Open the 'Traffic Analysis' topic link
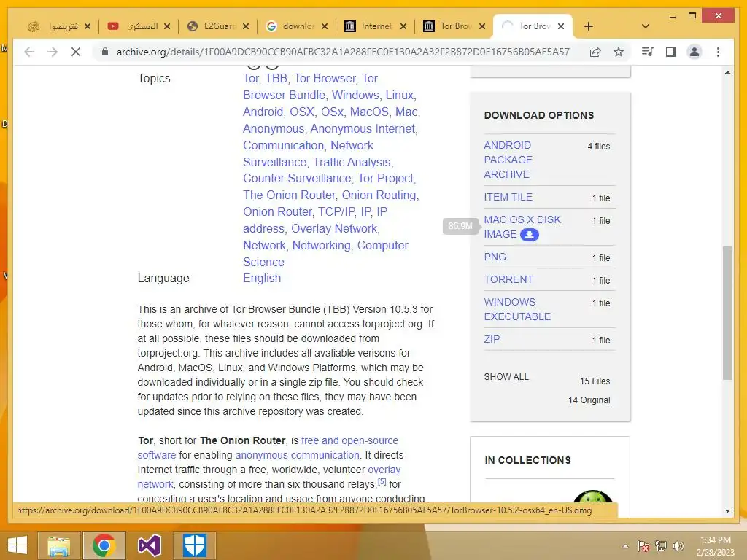Image resolution: width=747 pixels, height=560 pixels. 352,163
